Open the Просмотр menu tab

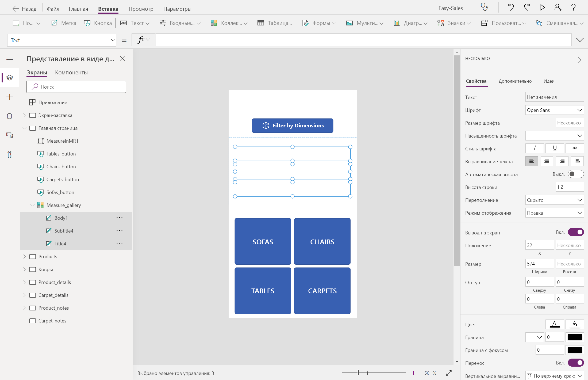point(141,9)
